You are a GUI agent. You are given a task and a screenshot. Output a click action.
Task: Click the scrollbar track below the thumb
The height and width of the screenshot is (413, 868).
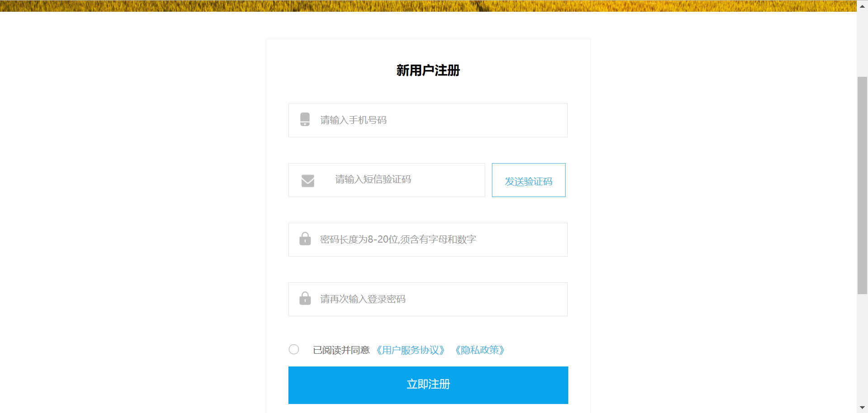(x=862, y=348)
